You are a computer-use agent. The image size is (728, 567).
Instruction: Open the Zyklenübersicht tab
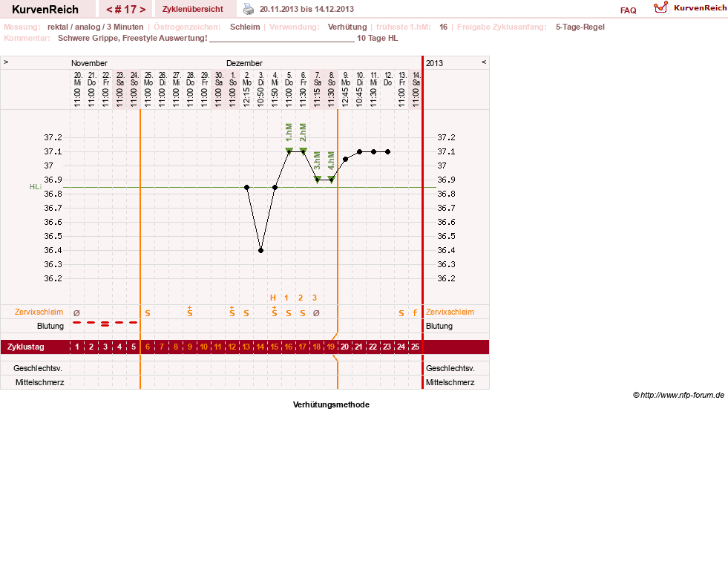pos(193,10)
